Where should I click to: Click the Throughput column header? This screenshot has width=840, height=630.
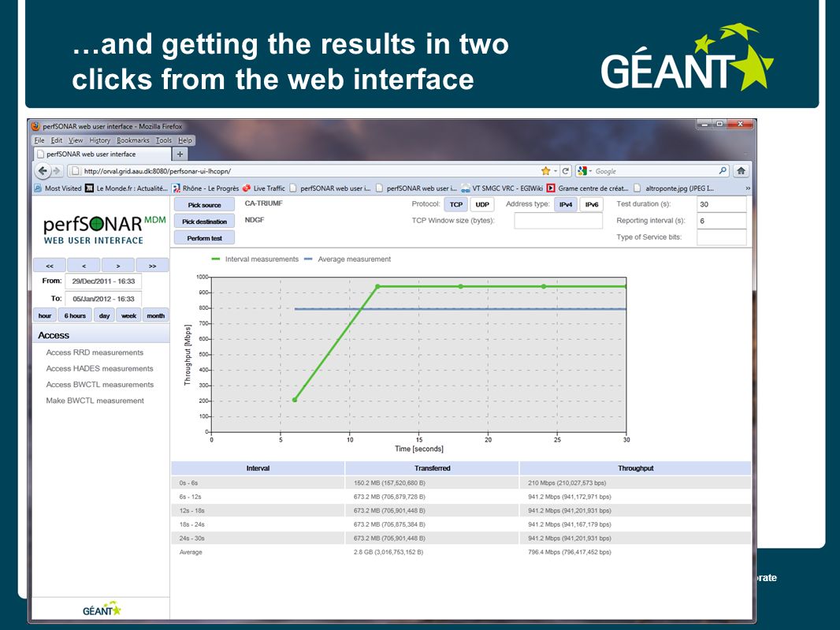pyautogui.click(x=636, y=468)
